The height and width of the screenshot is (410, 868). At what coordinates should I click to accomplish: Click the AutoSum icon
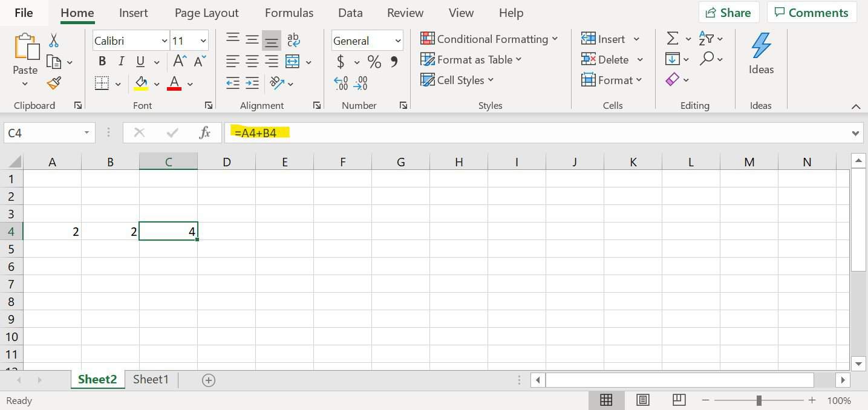671,37
